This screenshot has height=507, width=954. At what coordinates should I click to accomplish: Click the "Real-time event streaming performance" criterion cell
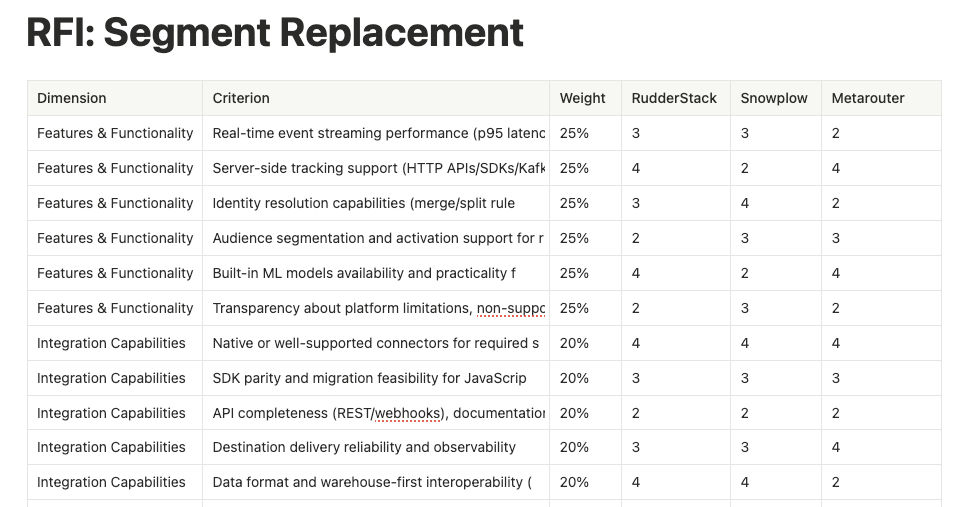tap(378, 133)
